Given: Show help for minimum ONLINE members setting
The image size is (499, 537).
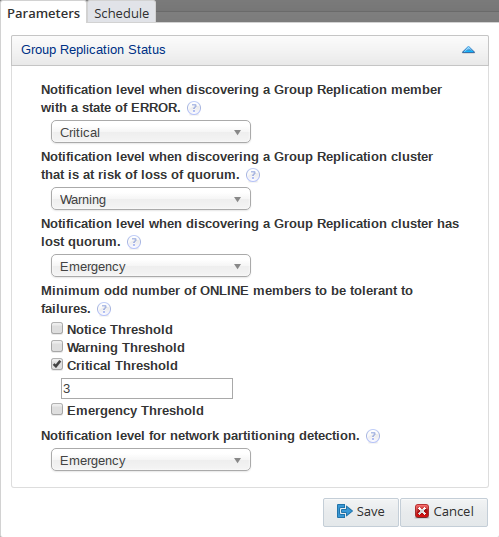Looking at the screenshot, I should coord(104,309).
